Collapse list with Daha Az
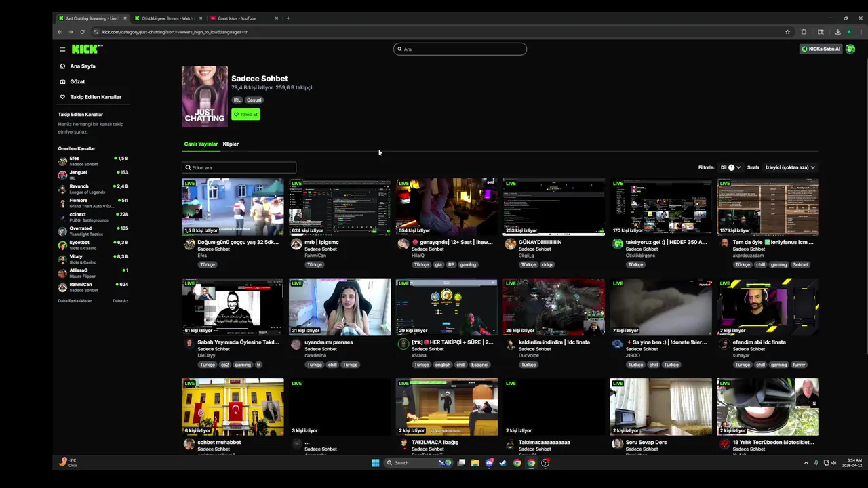This screenshot has height=488, width=868. 120,301
